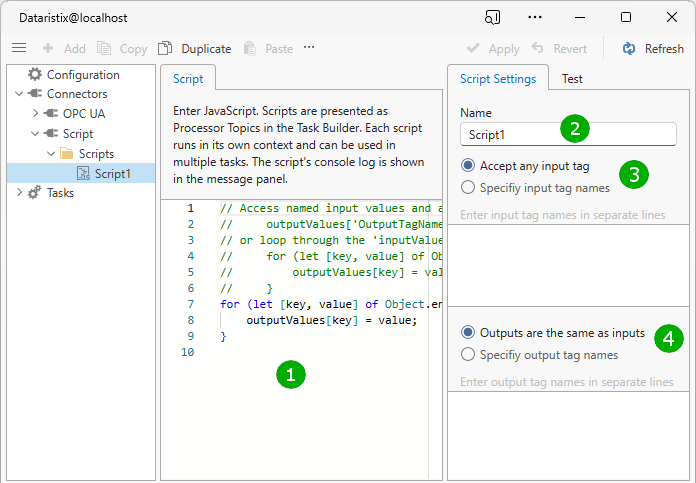
Task: Select OPC UA label in the tree
Action: click(x=84, y=114)
